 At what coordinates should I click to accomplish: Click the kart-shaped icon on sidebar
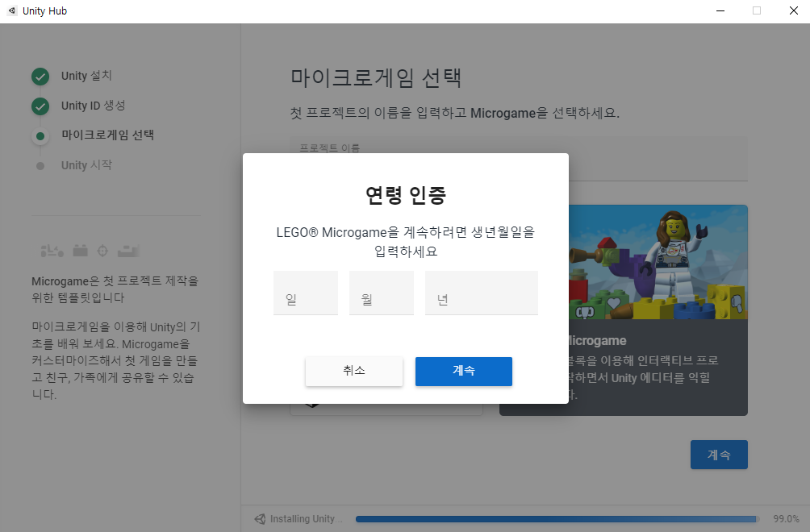point(128,251)
